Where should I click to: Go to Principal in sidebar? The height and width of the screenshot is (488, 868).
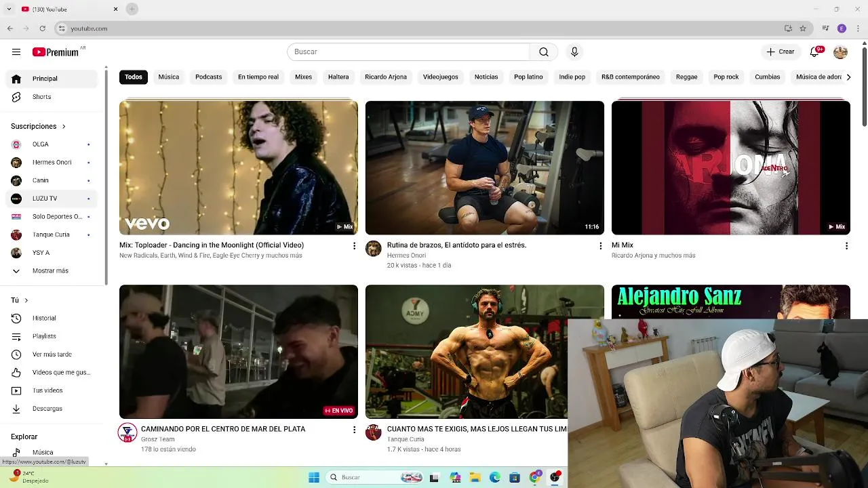[x=52, y=79]
